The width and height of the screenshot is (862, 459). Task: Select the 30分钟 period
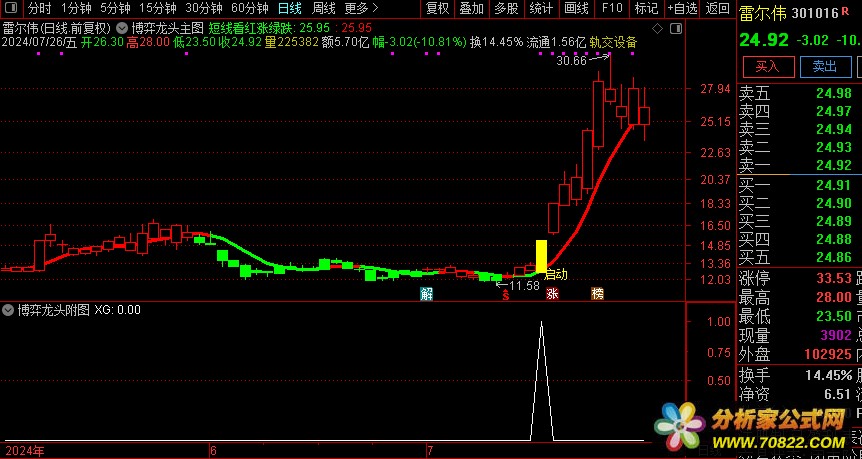point(204,8)
